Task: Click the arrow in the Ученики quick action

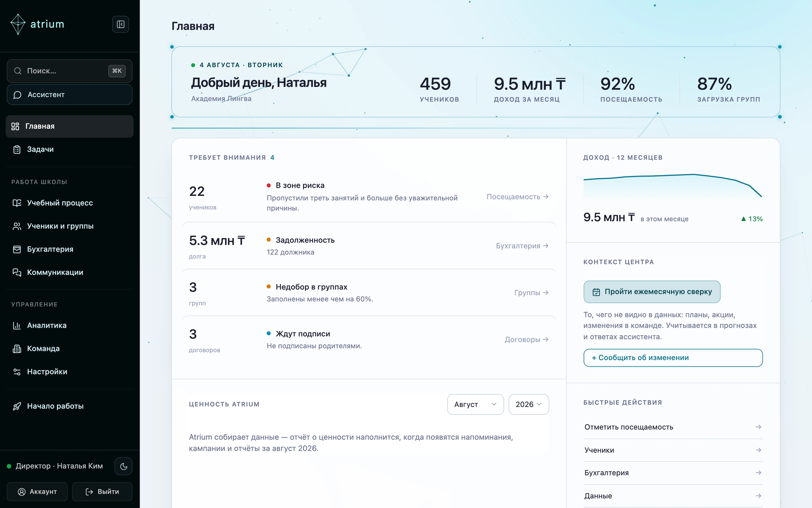Action: click(758, 450)
